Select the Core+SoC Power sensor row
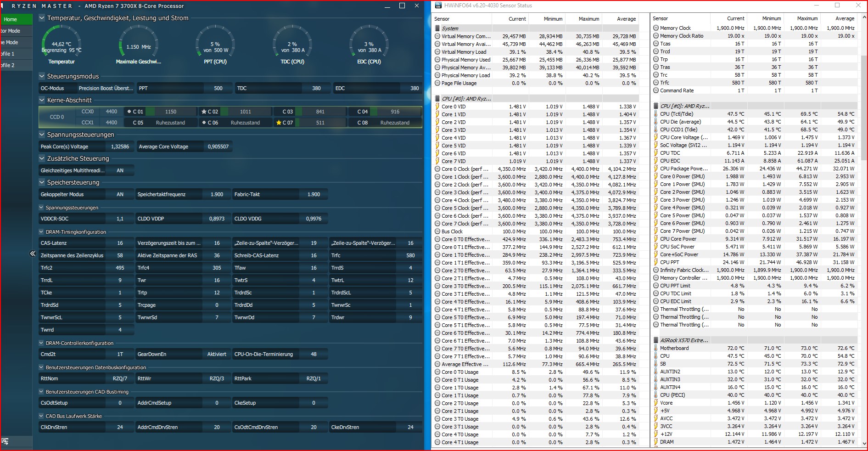 tap(754, 254)
